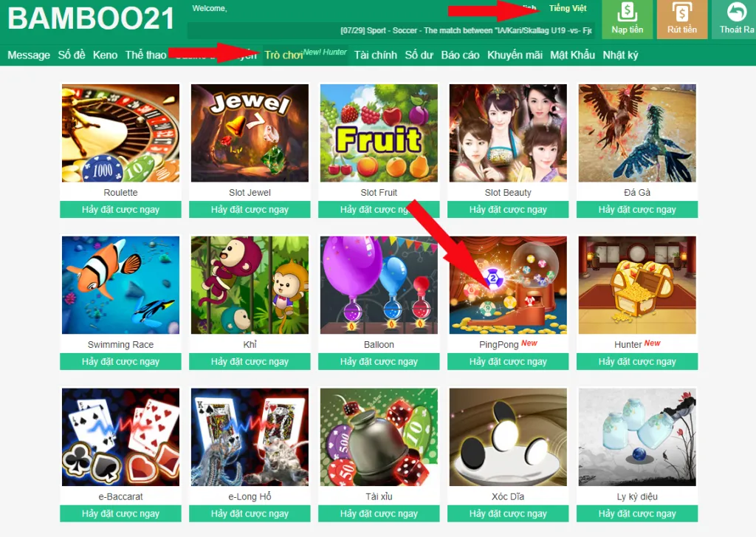
Task: Click the BAMBOO21 logo
Action: pos(91,18)
